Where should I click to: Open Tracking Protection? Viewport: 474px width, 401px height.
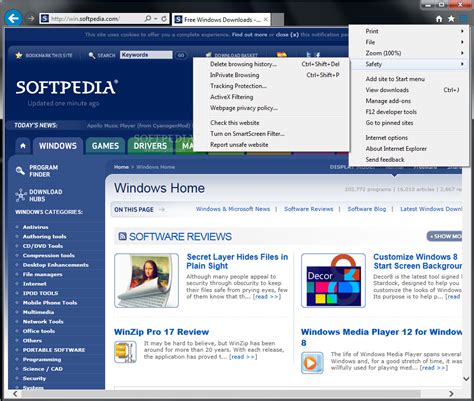(x=271, y=86)
